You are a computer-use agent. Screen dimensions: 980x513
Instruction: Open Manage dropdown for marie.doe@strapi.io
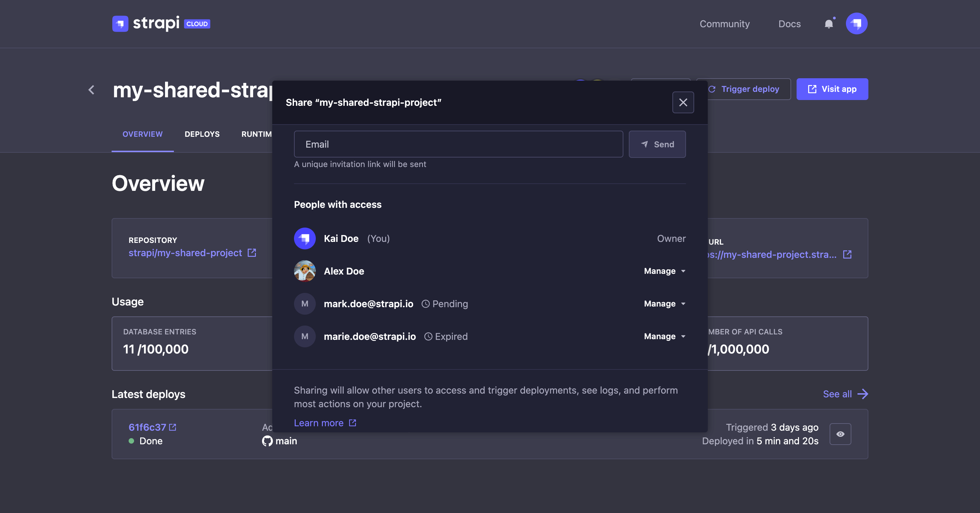pyautogui.click(x=664, y=336)
